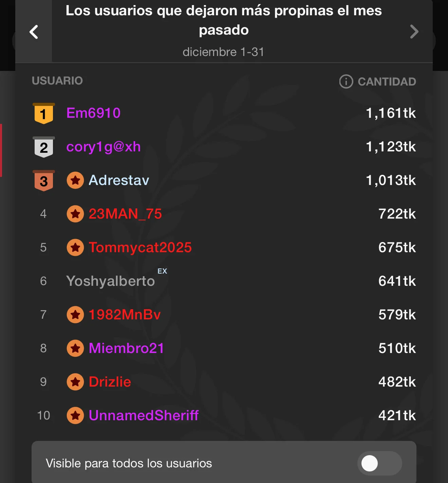Click the star badge next to Drizlie
448x483 pixels.
pos(75,382)
